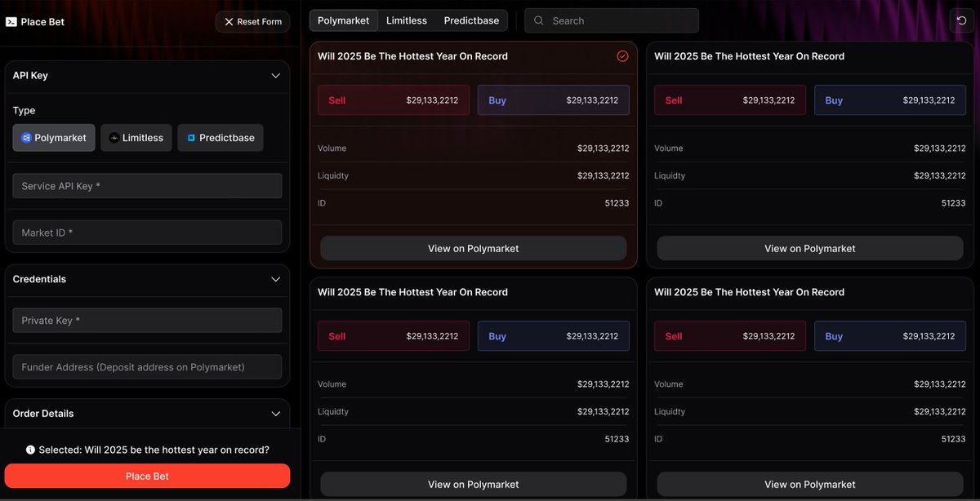Focus the Market ID field
980x501 pixels.
(x=147, y=233)
